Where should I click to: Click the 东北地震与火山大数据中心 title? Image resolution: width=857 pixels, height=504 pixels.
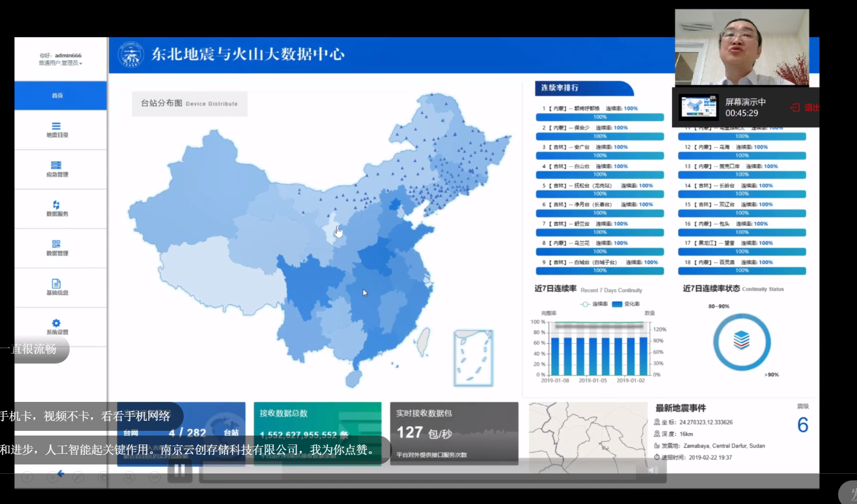pyautogui.click(x=248, y=54)
